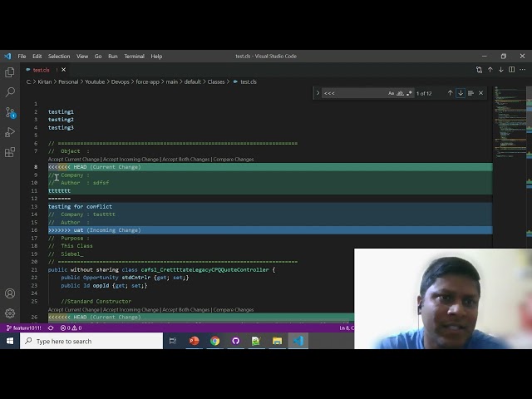Click the Open Changes icon in editor toolbar
This screenshot has width=532, height=399.
click(479, 70)
